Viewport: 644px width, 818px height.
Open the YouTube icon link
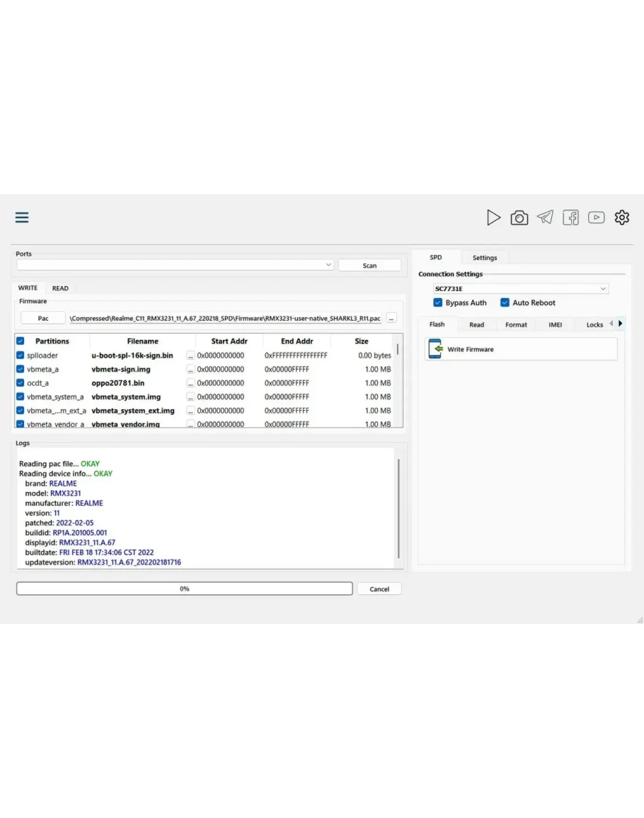tap(596, 217)
